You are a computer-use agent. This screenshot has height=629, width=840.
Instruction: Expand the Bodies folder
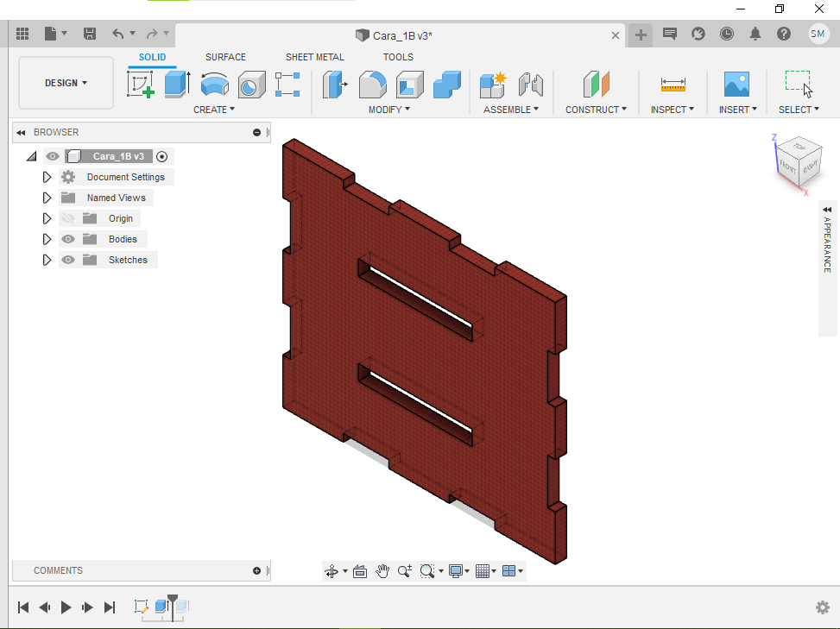pyautogui.click(x=47, y=239)
